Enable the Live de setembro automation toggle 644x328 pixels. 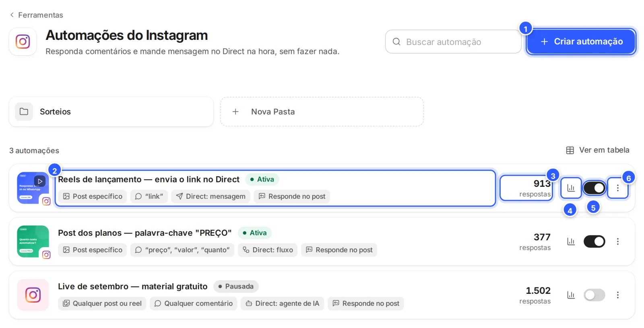[594, 295]
